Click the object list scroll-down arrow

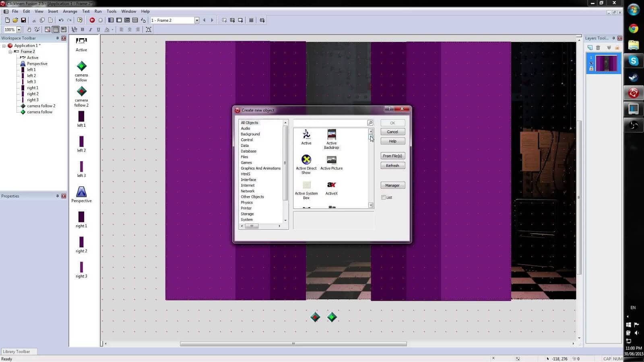(x=371, y=205)
